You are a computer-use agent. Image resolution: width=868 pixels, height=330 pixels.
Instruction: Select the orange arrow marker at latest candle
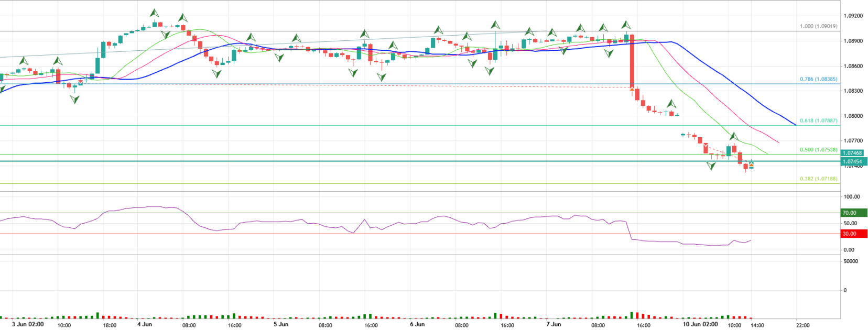tap(751, 165)
